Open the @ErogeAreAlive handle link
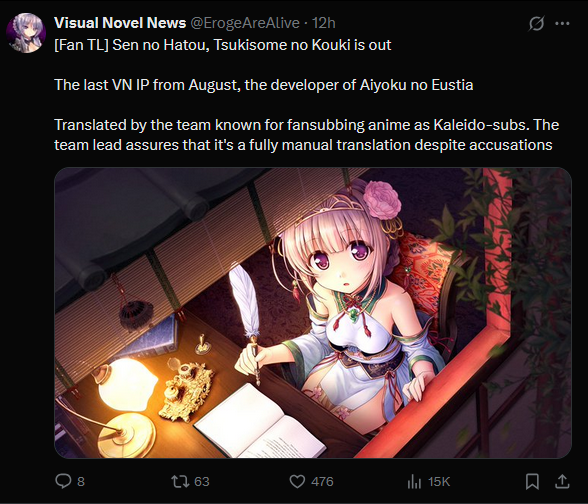 pos(245,23)
